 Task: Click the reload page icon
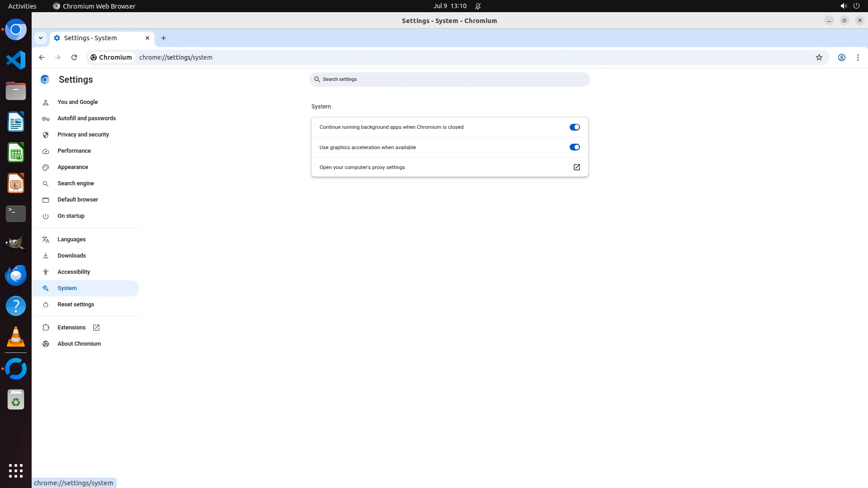tap(74, 57)
